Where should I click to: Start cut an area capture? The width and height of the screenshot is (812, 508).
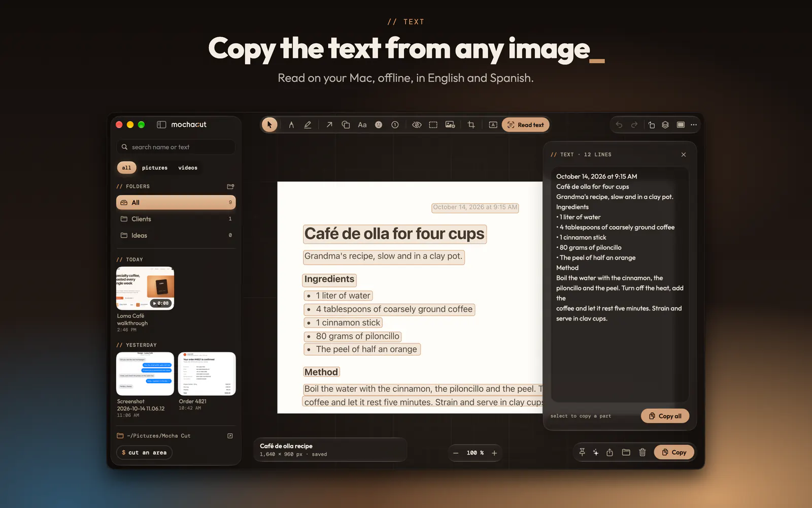coord(145,453)
